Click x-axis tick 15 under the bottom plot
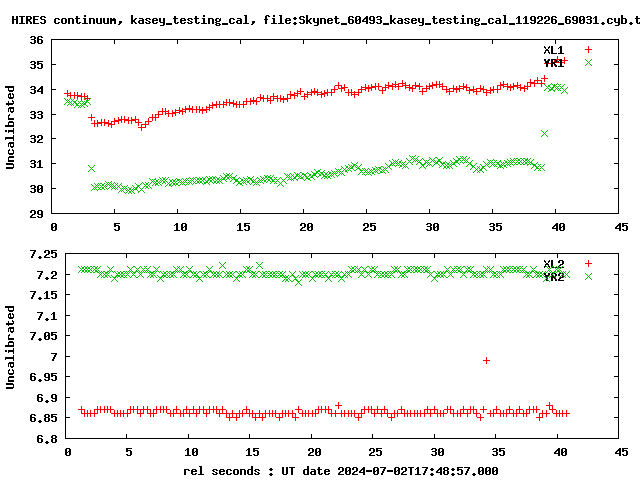The width and height of the screenshot is (640, 480). pos(252,452)
